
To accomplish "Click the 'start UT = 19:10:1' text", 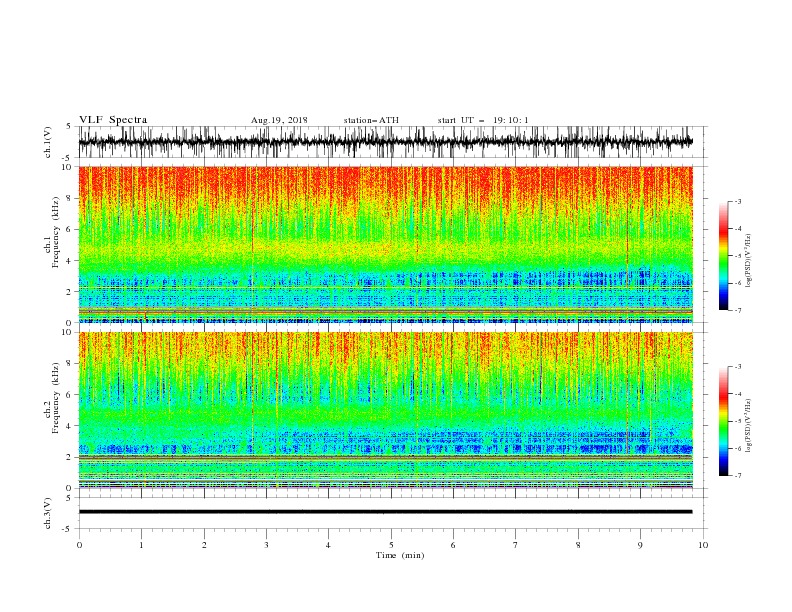I will click(483, 120).
